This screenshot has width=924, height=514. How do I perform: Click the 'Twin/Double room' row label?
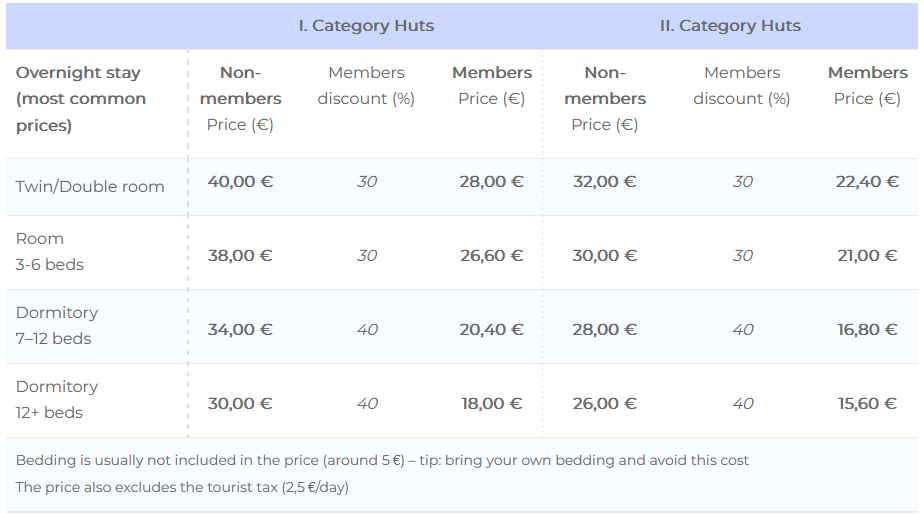[90, 187]
